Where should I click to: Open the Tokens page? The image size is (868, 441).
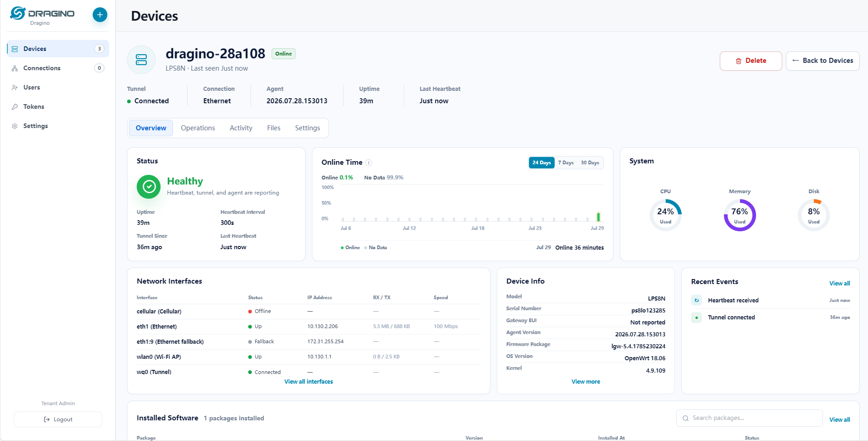coord(58,106)
